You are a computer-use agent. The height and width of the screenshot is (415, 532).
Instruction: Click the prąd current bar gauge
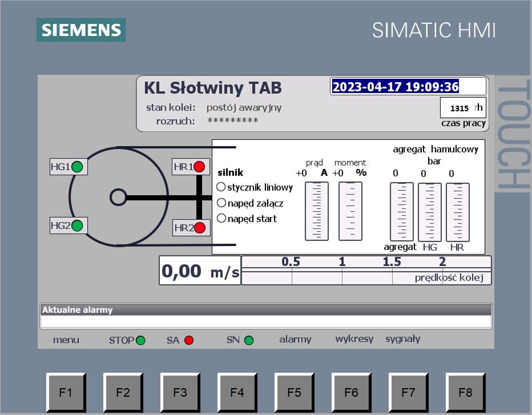pyautogui.click(x=317, y=211)
